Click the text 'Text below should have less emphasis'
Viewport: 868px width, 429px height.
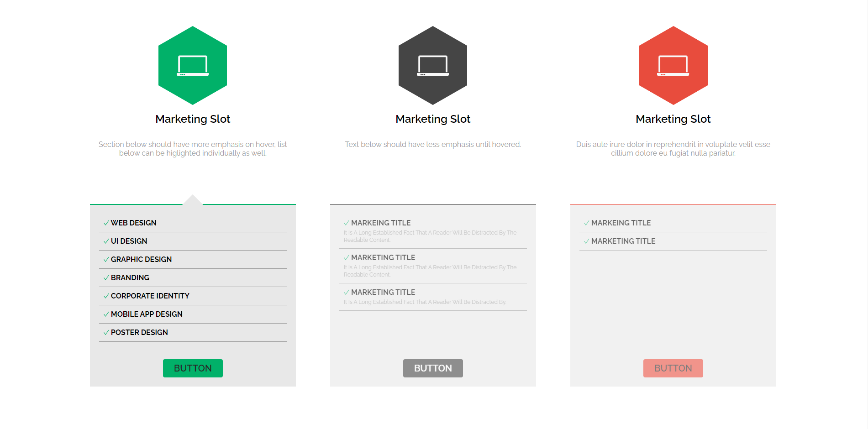tap(433, 145)
